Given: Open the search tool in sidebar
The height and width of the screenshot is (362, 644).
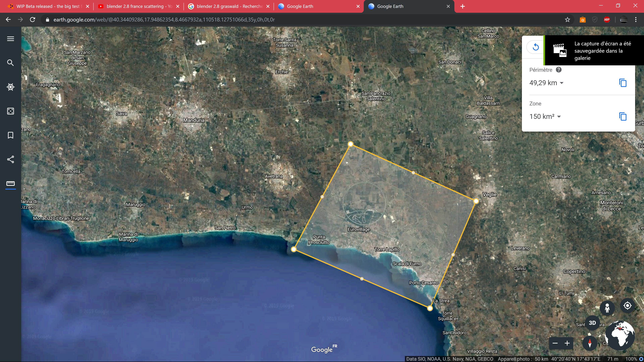Looking at the screenshot, I should point(11,63).
